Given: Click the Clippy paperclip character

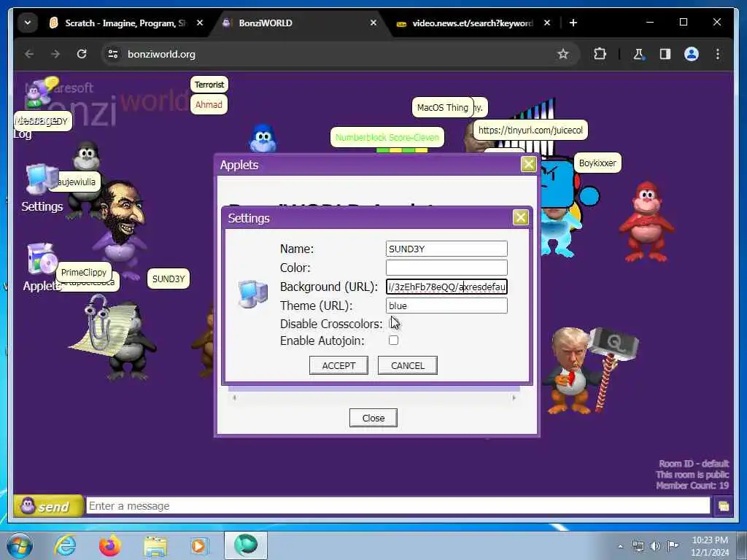Looking at the screenshot, I should pos(101,324).
